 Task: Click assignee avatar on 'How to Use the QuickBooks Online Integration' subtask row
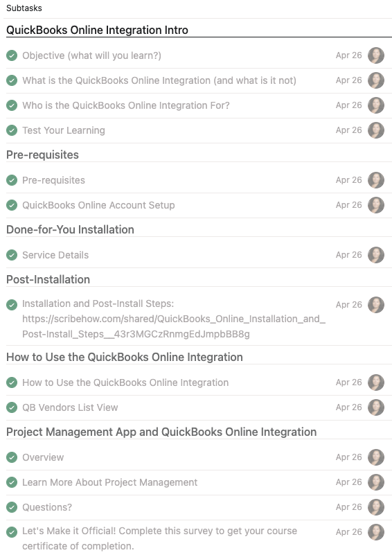(376, 382)
